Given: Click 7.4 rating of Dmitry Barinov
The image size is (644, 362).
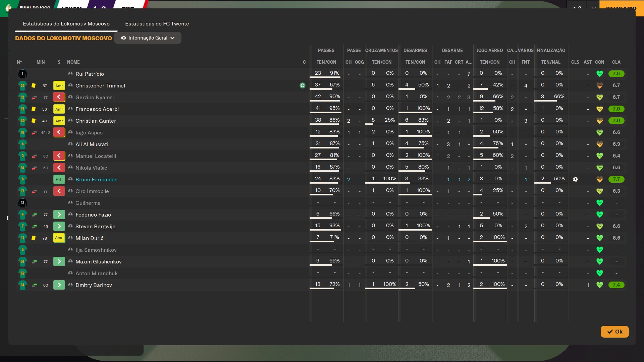Looking at the screenshot, I should [x=616, y=285].
